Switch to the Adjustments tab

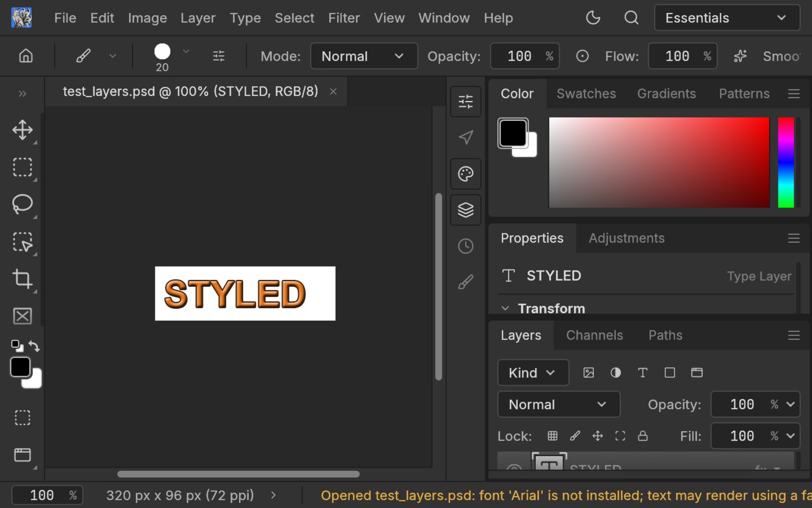pos(626,238)
